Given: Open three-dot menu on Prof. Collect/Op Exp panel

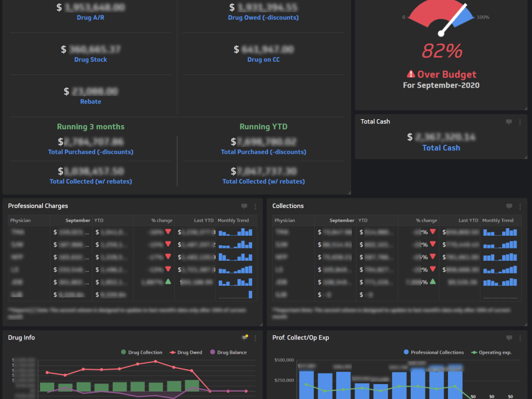Looking at the screenshot, I should pos(520,338).
